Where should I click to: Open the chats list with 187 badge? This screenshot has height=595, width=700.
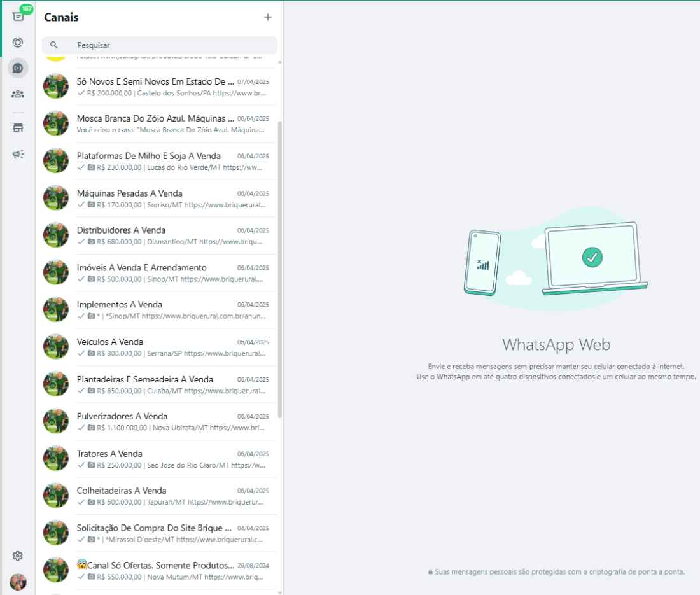tap(18, 17)
